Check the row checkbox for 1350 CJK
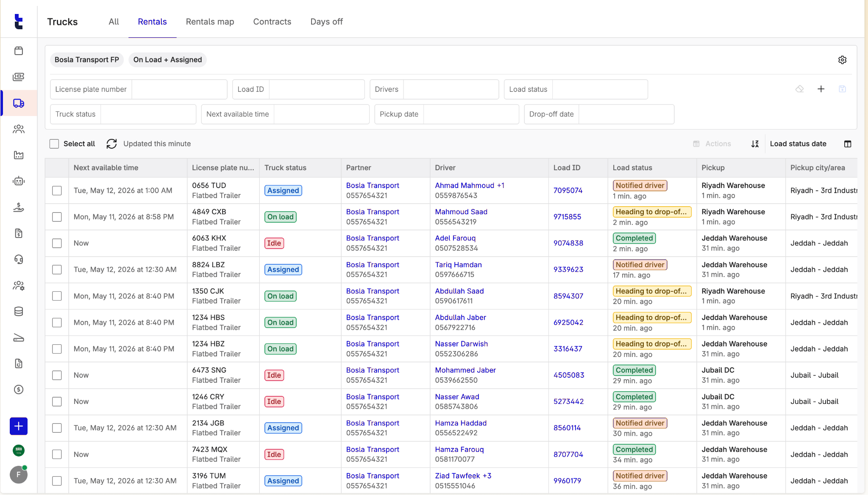This screenshot has height=495, width=868. click(57, 296)
